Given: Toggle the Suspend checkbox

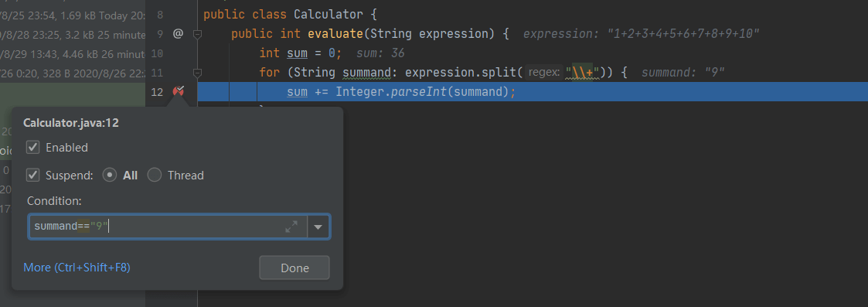Looking at the screenshot, I should 33,175.
